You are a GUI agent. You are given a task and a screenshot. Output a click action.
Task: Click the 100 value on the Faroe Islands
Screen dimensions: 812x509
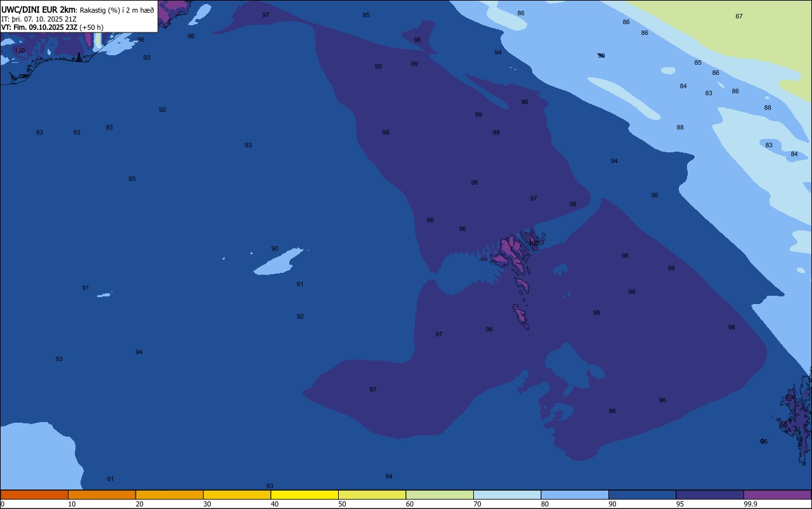[x=534, y=243]
